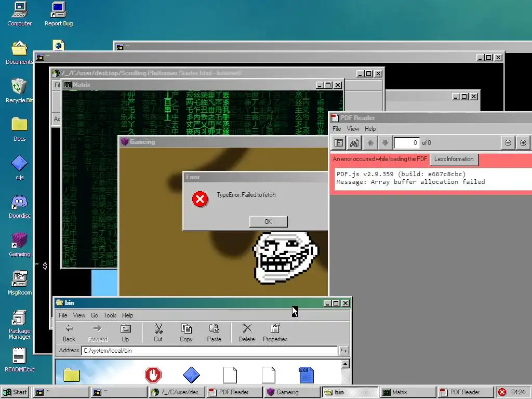Switch to Matrix in the taskbar
532x399 pixels.
[x=407, y=392]
